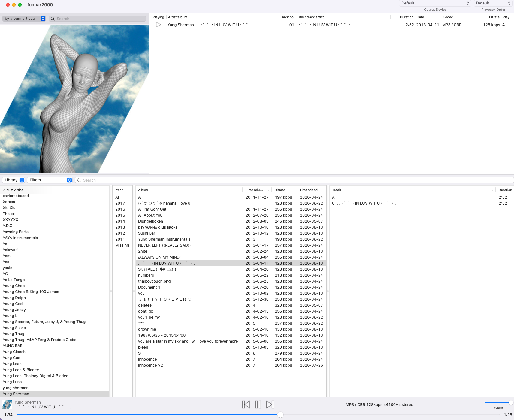The image size is (514, 420).
Task: Focus the top playlist search field
Action: click(97, 19)
